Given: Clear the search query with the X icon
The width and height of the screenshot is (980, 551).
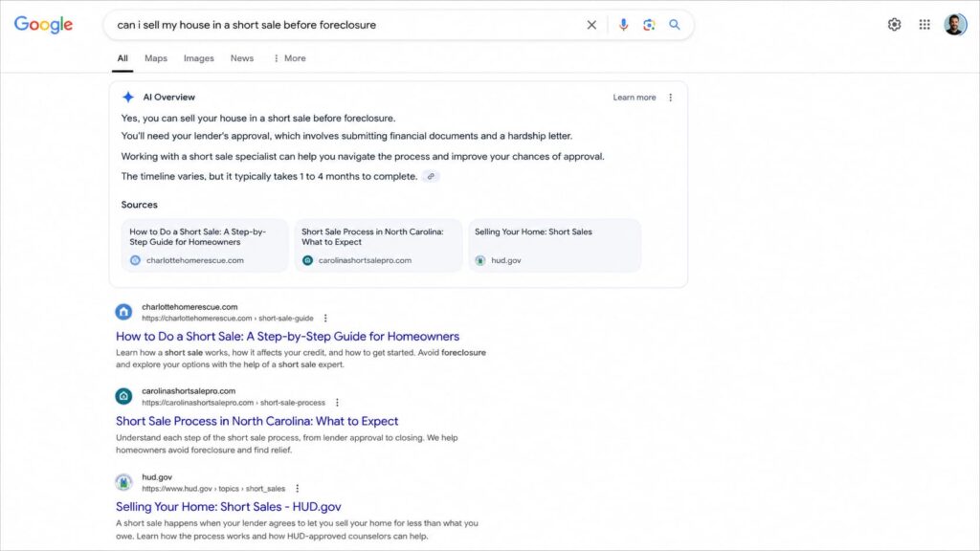Looking at the screenshot, I should click(591, 25).
